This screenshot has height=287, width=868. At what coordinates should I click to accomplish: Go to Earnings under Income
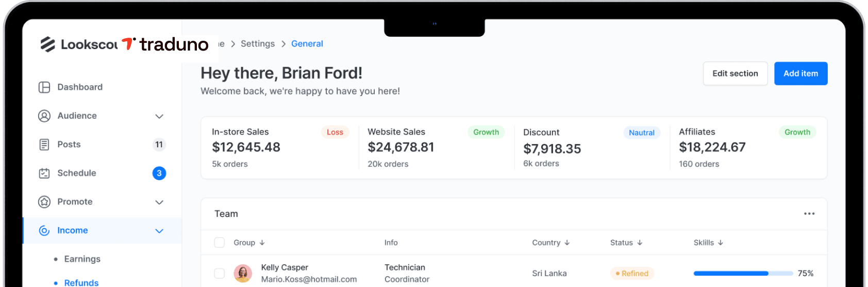[82, 259]
